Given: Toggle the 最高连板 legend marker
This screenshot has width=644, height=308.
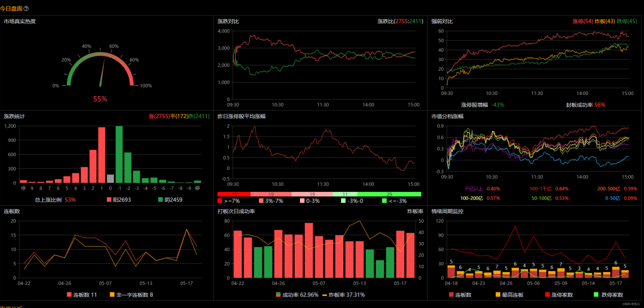Looking at the screenshot, I should (x=498, y=295).
